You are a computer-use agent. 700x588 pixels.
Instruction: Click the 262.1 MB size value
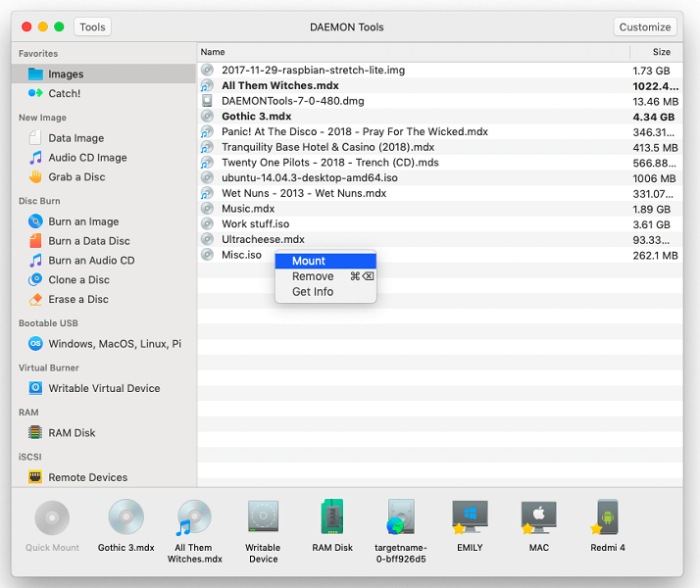click(x=655, y=255)
